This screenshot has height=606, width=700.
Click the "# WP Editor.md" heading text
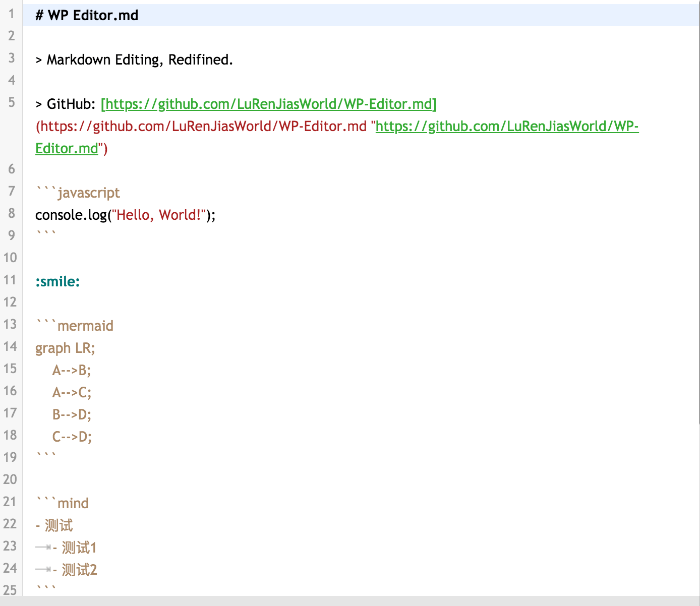(87, 15)
